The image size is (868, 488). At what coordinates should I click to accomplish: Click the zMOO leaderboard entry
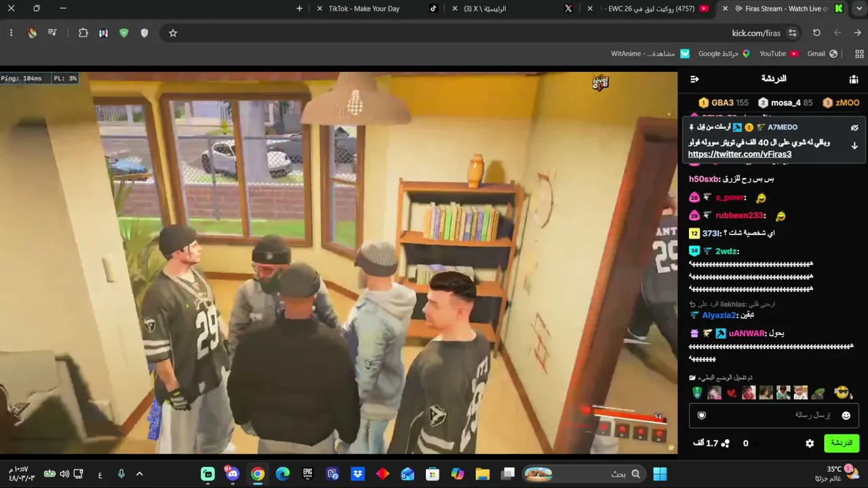tap(841, 103)
